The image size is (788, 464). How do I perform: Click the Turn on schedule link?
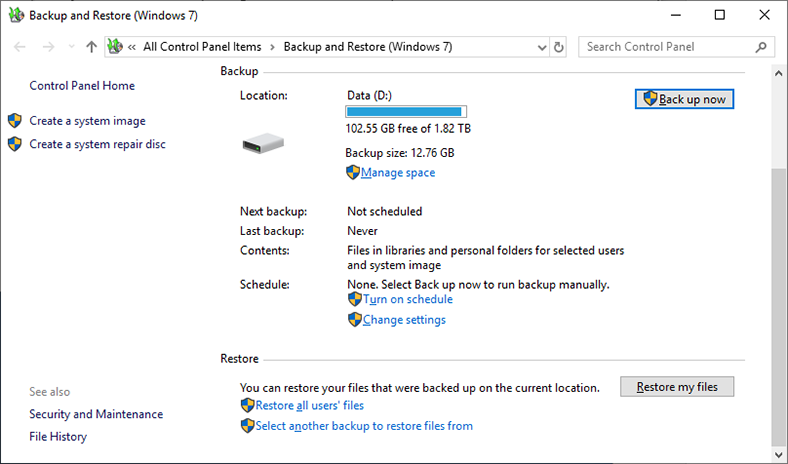pyautogui.click(x=408, y=299)
